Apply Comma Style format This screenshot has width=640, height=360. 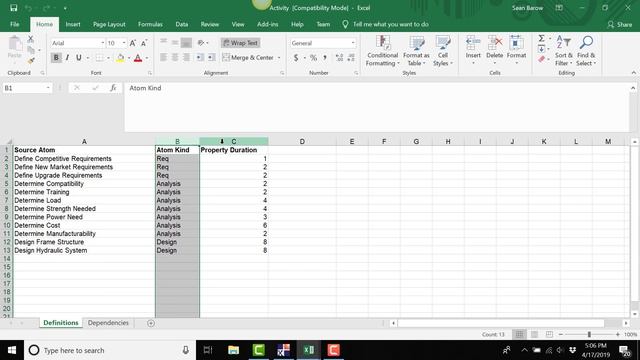point(325,58)
